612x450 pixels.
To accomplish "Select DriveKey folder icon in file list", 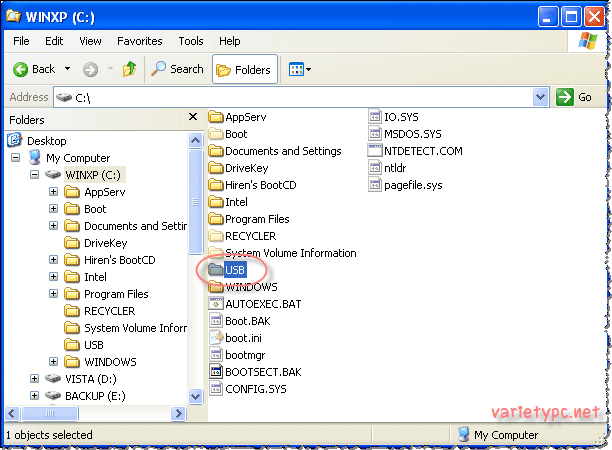I will (x=215, y=168).
